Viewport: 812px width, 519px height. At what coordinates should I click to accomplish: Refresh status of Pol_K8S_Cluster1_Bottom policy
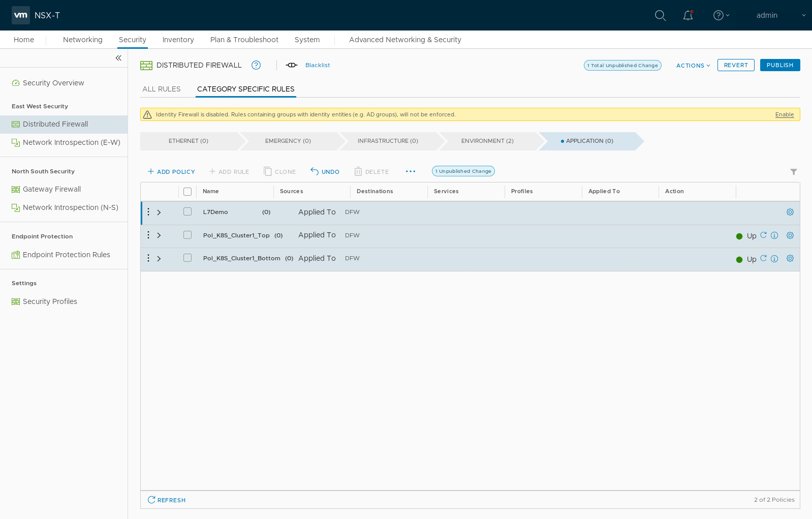(763, 258)
